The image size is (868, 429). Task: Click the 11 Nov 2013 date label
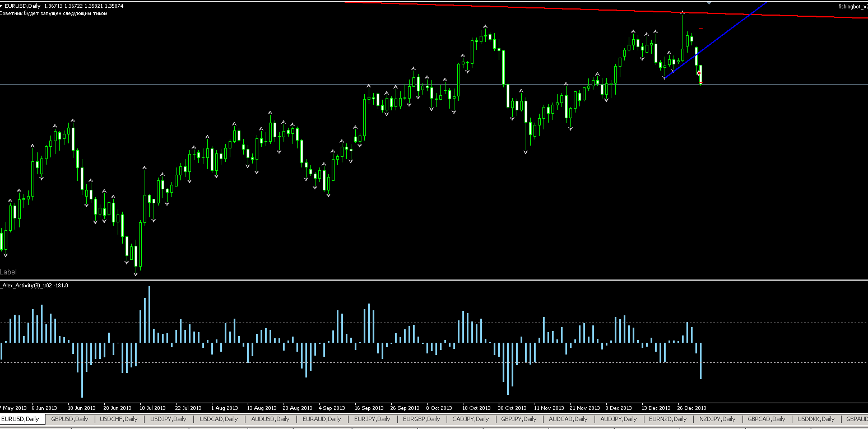click(548, 408)
